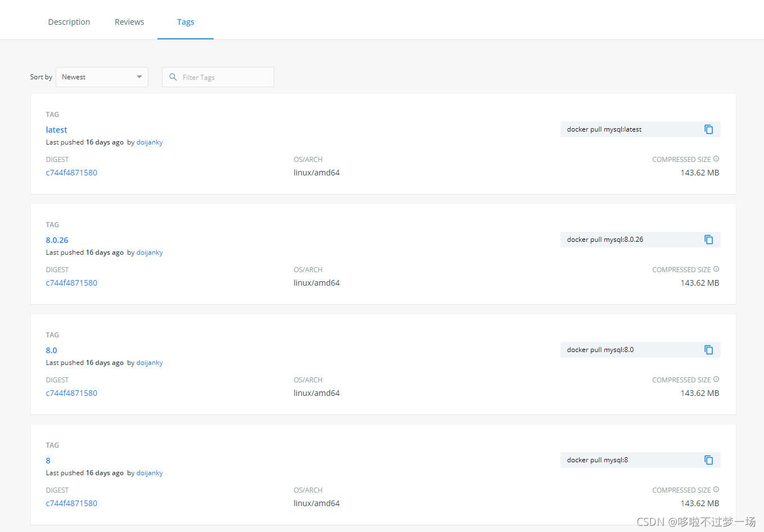Copy the docker pull mysql:8.0 command
Screen dimensions: 764x532
[x=708, y=350]
